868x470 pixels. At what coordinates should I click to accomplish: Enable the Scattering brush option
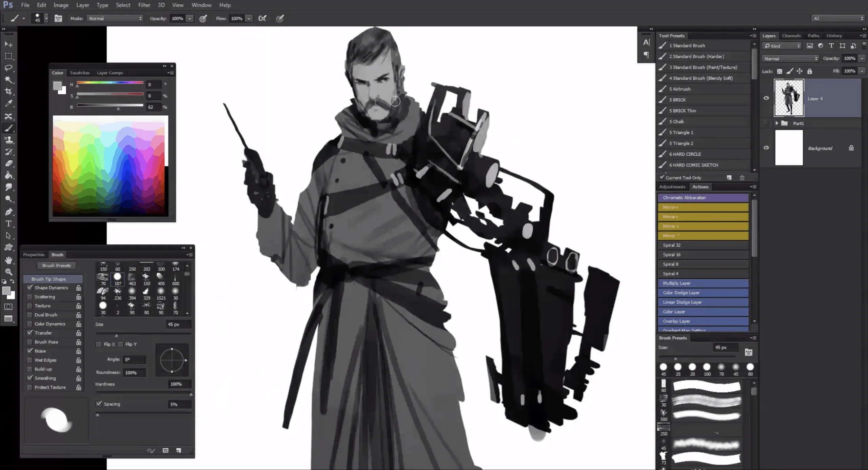(29, 296)
